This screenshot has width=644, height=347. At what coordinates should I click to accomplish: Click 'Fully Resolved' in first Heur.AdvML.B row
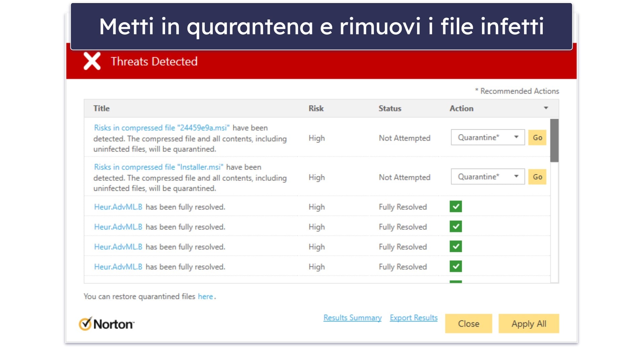pos(403,207)
